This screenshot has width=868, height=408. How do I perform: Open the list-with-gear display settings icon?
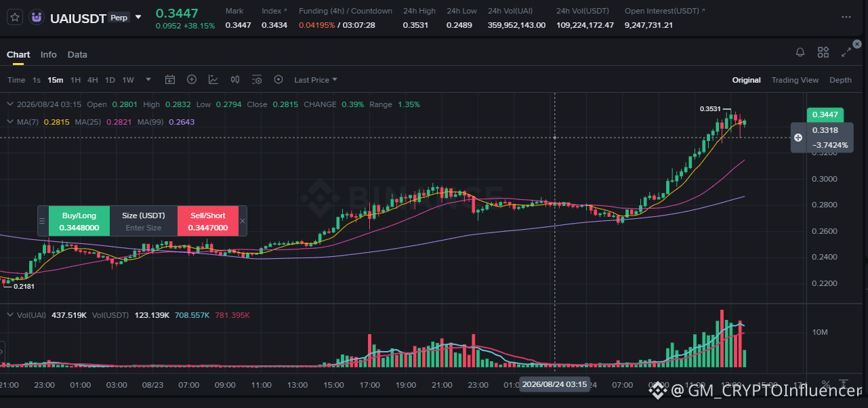point(257,80)
